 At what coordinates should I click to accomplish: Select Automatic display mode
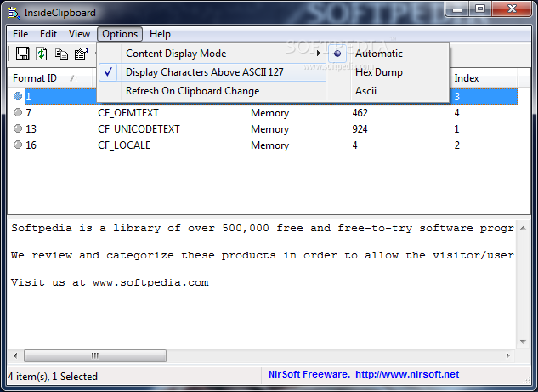tap(388, 54)
